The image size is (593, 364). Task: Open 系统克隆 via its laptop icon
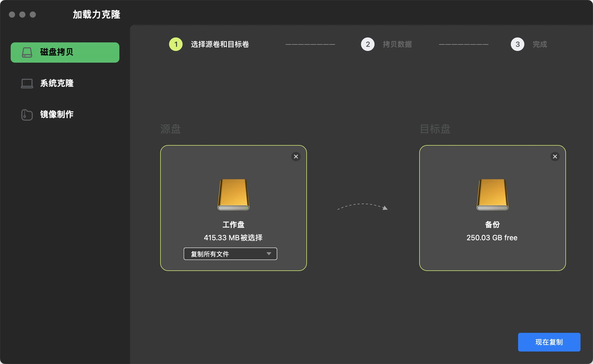[x=27, y=83]
